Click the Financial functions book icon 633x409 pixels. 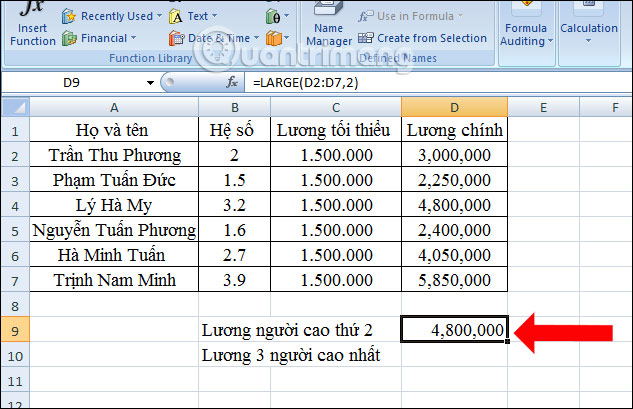(x=69, y=39)
